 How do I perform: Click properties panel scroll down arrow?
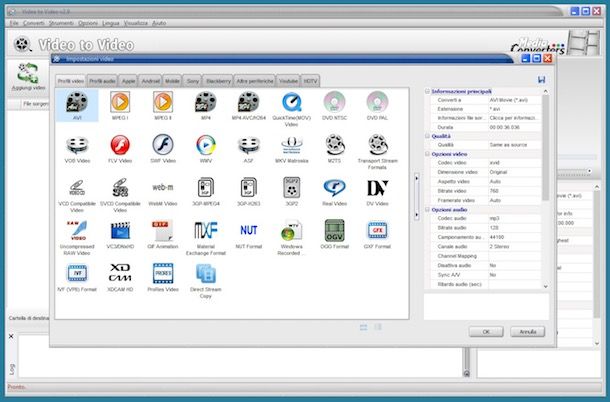tap(545, 286)
